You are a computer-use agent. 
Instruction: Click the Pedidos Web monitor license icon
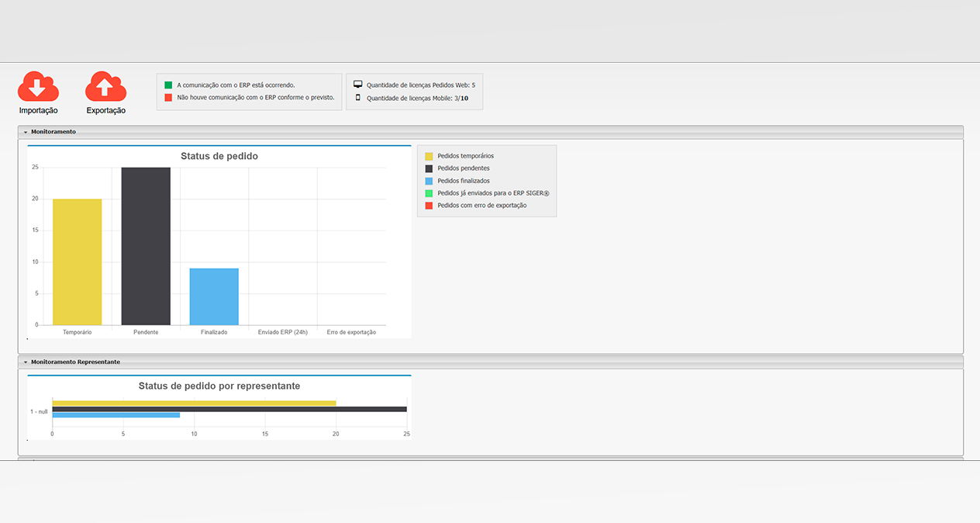pos(358,84)
